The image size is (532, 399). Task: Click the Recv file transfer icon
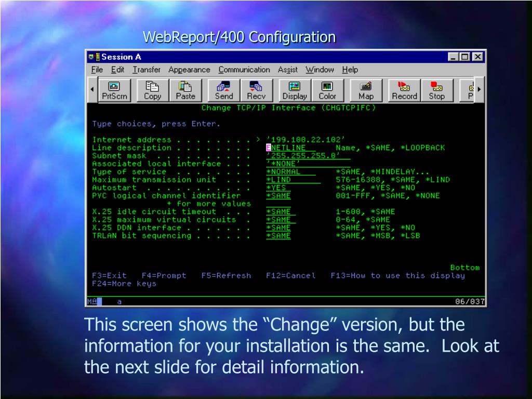(x=256, y=90)
